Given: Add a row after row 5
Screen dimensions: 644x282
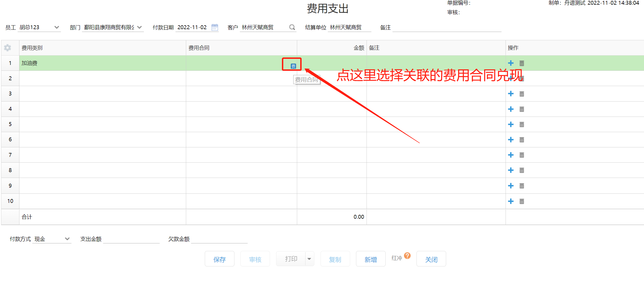Looking at the screenshot, I should [x=511, y=124].
